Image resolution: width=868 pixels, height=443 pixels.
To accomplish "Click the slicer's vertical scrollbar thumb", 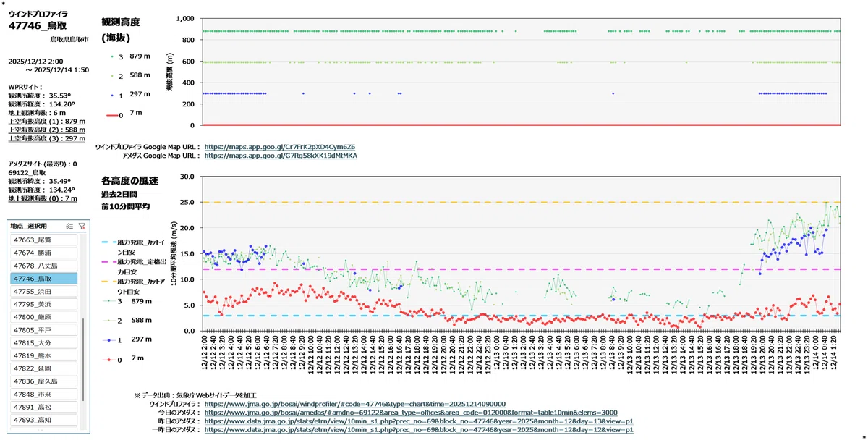I will pos(83,360).
